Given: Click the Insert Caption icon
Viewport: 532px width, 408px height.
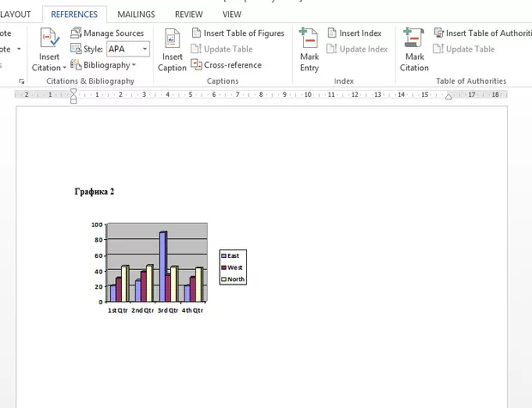Looking at the screenshot, I should (172, 39).
